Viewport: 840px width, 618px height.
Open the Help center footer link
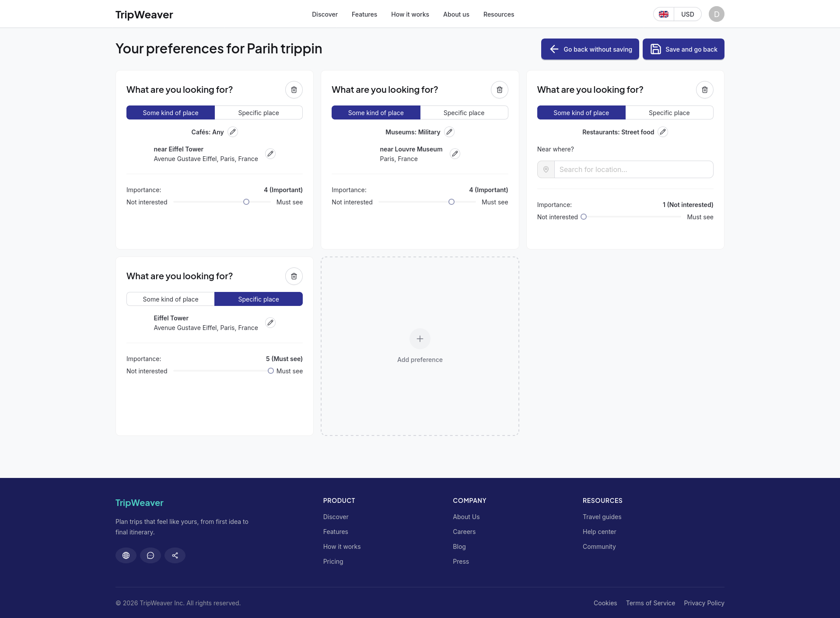click(x=599, y=532)
